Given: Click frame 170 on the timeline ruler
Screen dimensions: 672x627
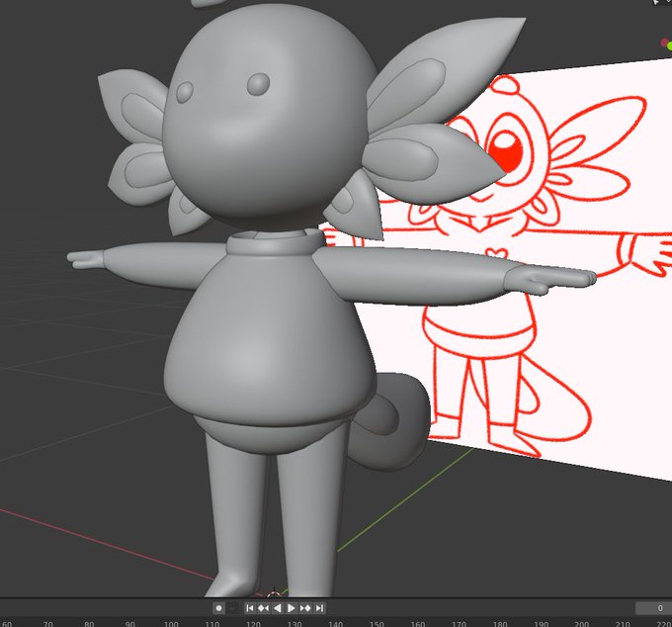Looking at the screenshot, I should [x=459, y=624].
